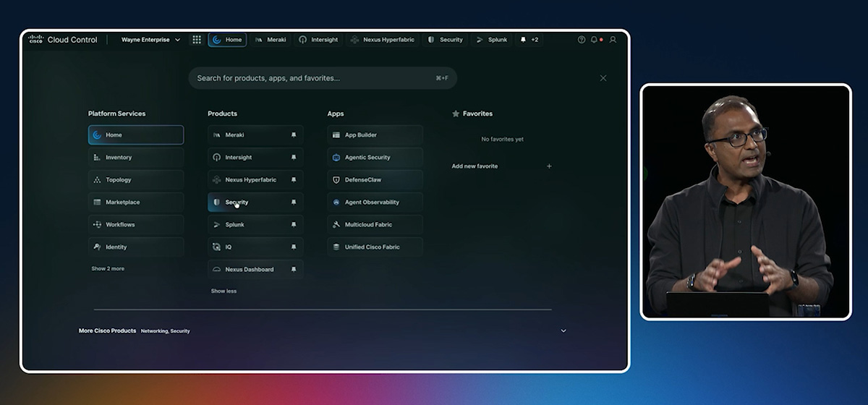The height and width of the screenshot is (405, 868).
Task: Open Topology platform service
Action: coord(136,180)
